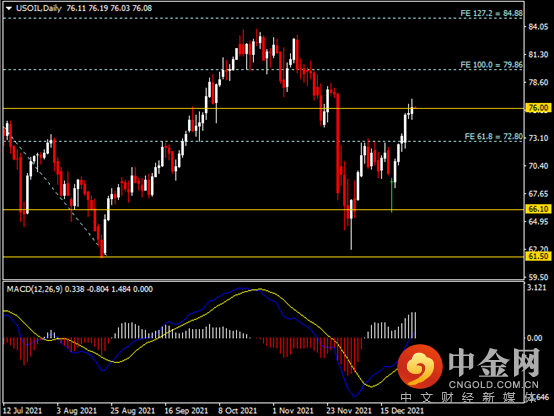Screen dimensions: 554x416
Task: Click the FE 127.2 = 84.88 Fibonacci label
Action: click(x=491, y=13)
